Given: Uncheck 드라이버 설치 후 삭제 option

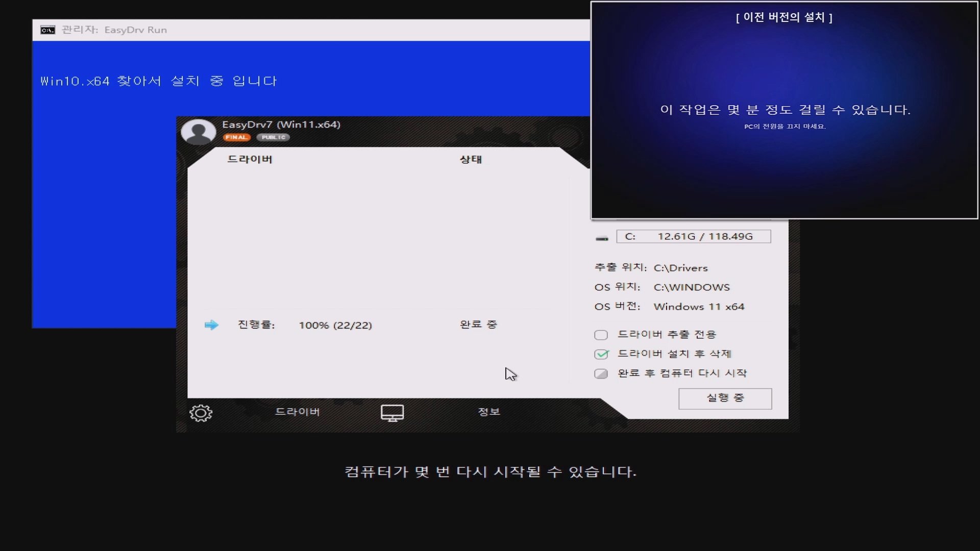Looking at the screenshot, I should [x=601, y=354].
